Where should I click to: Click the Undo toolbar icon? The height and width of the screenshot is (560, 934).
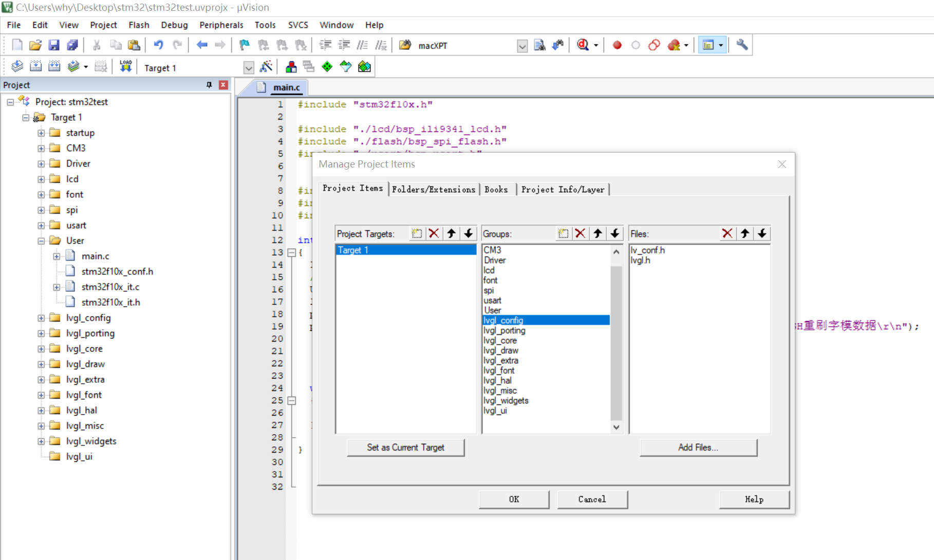point(158,45)
